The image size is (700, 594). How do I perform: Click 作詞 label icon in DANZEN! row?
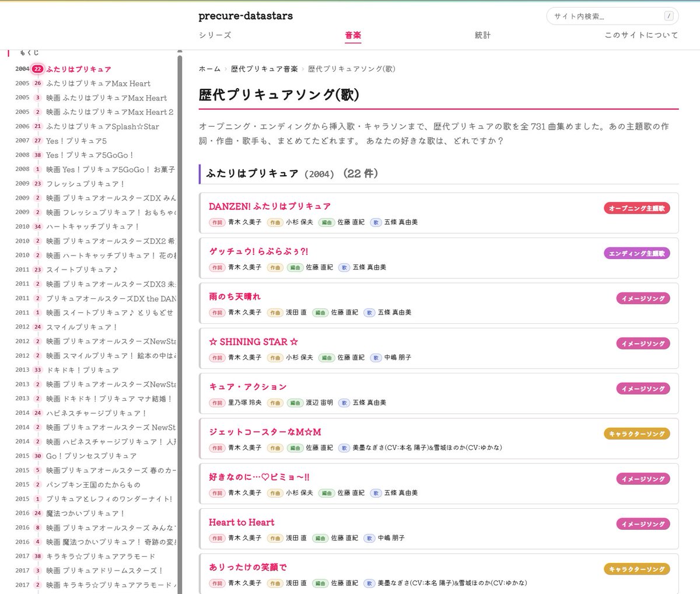point(217,222)
